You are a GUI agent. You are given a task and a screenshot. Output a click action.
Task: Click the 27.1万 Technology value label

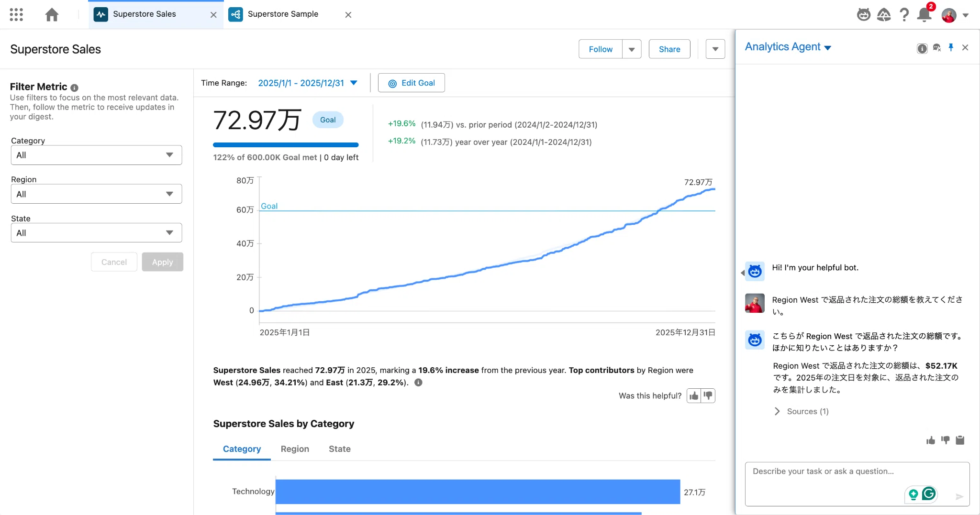point(694,492)
